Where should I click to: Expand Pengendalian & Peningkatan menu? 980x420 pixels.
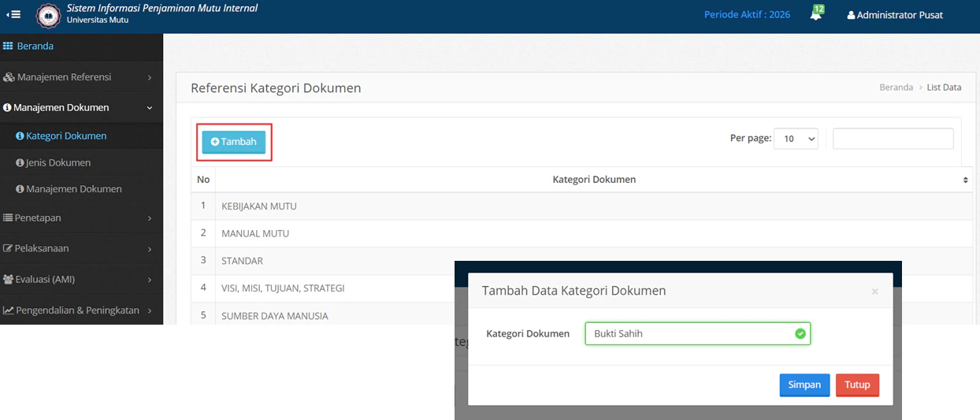[x=81, y=310]
